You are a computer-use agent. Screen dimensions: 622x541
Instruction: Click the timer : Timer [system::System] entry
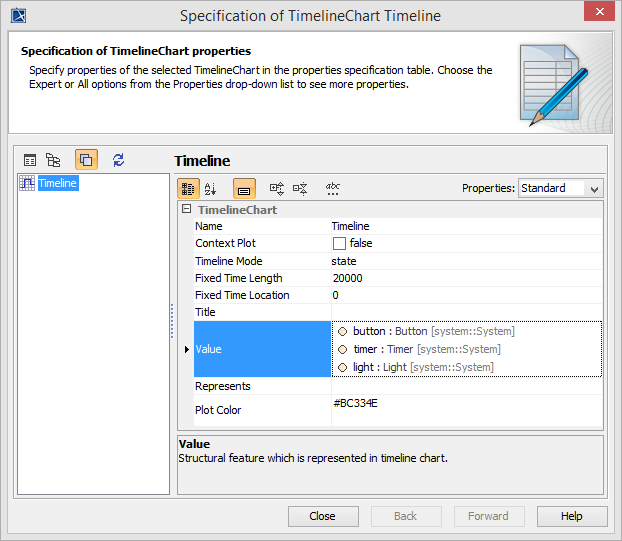pyautogui.click(x=427, y=349)
